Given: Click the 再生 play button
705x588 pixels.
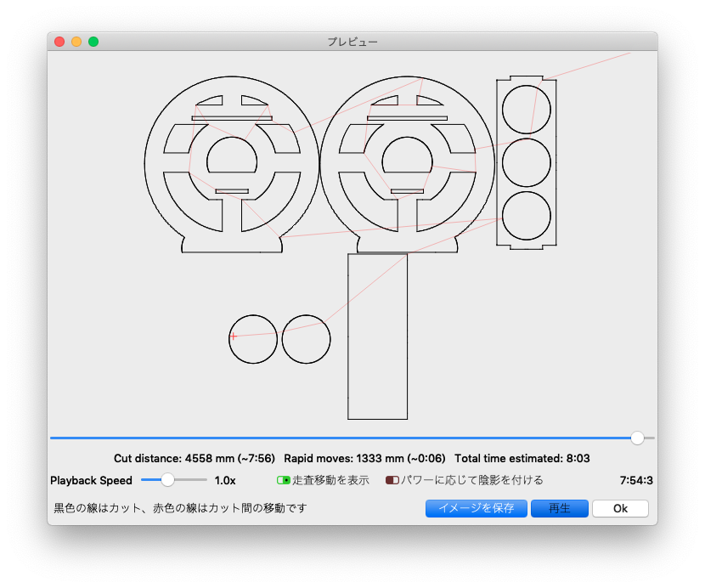Looking at the screenshot, I should [559, 508].
